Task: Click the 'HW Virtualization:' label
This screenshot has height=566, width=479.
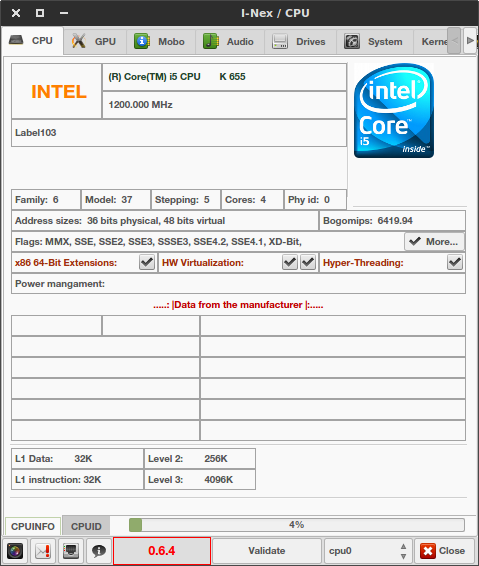Action: (x=203, y=263)
